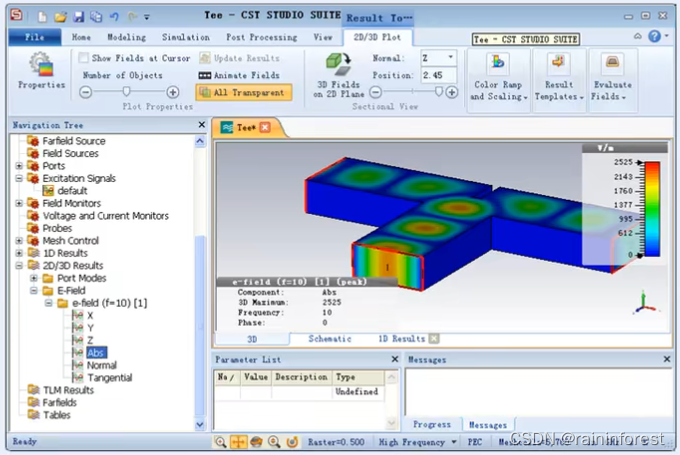
Task: Expand the 1D Results tree node
Action: (x=19, y=253)
